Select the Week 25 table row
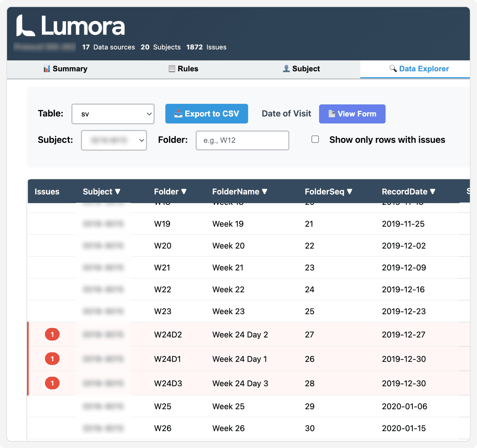Image resolution: width=477 pixels, height=448 pixels. (228, 406)
